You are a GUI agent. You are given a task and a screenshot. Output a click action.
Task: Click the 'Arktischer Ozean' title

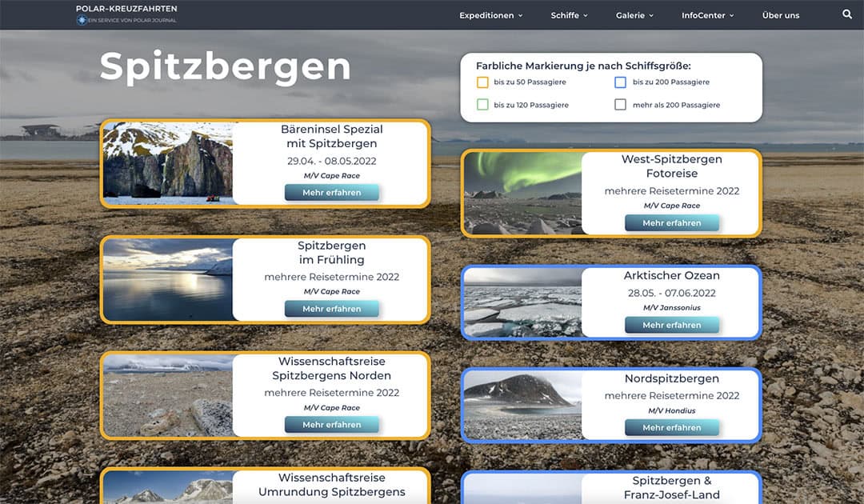coord(672,275)
